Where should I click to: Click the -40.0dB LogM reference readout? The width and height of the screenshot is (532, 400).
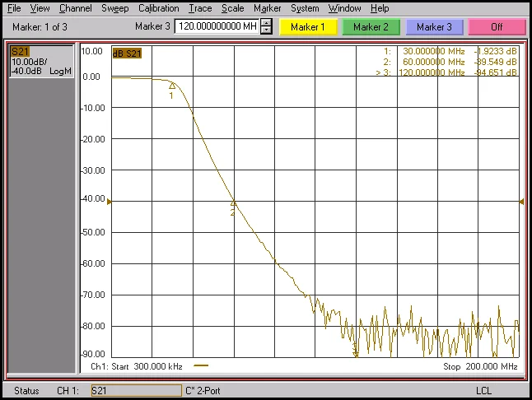[41, 71]
